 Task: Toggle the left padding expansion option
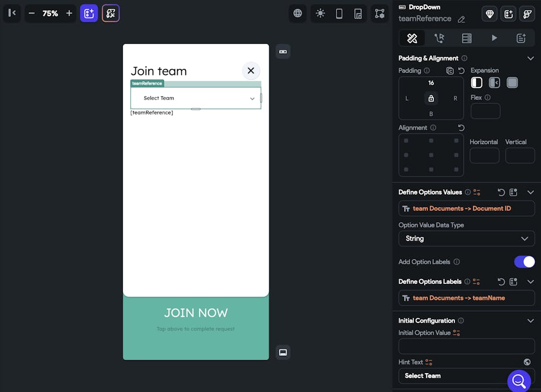(477, 82)
